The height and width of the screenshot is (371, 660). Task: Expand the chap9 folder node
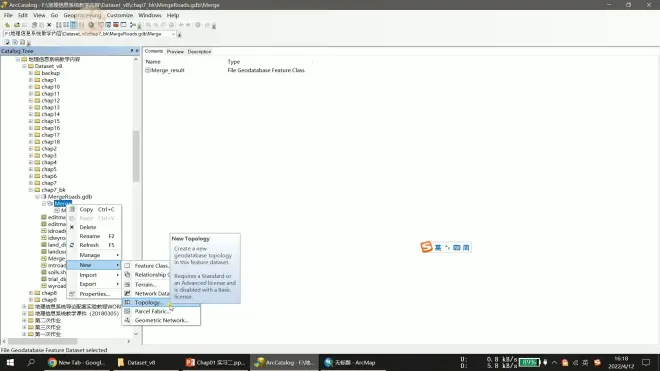tap(31, 300)
